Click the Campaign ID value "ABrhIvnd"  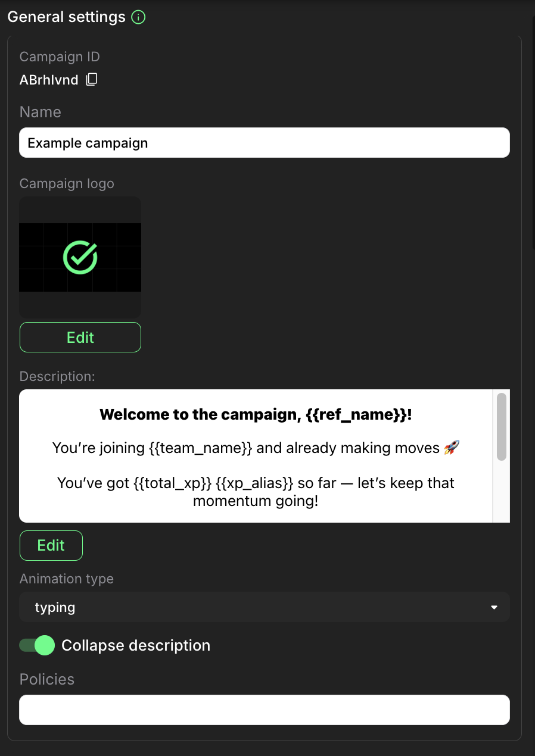(49, 80)
